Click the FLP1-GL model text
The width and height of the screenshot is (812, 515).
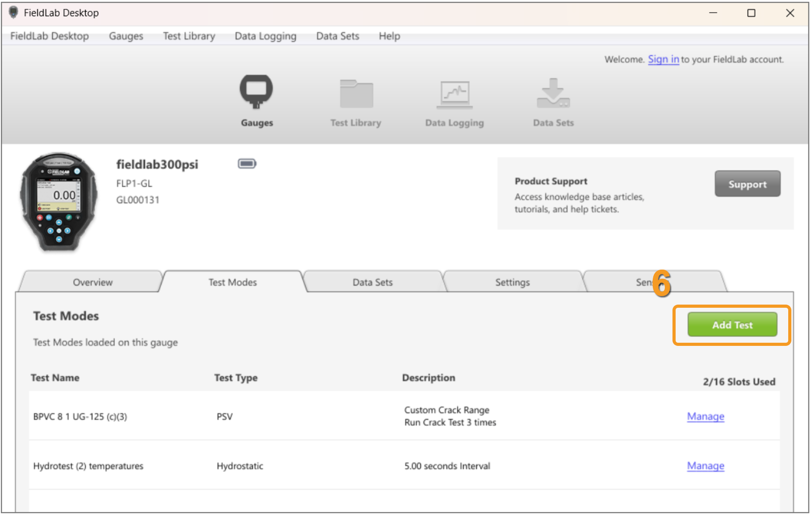(134, 183)
